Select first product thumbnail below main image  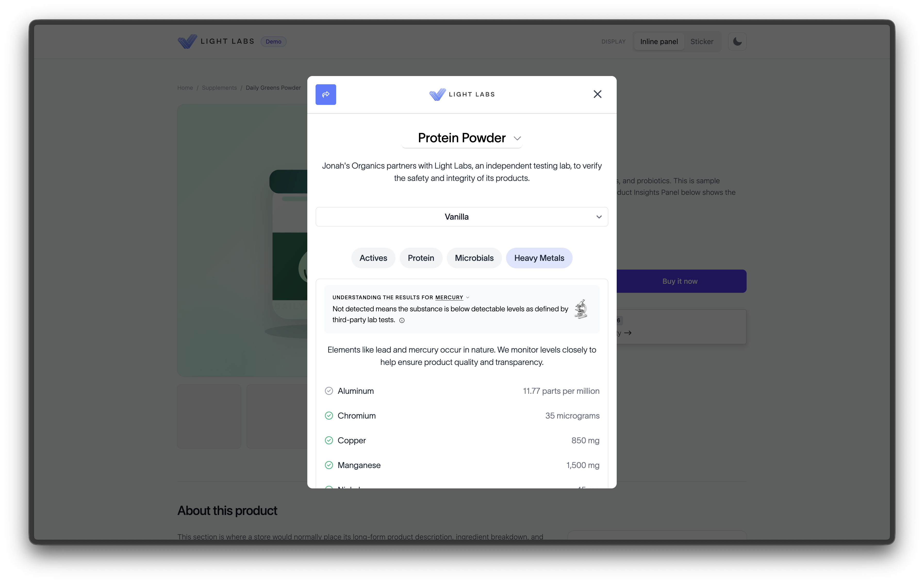(x=209, y=417)
